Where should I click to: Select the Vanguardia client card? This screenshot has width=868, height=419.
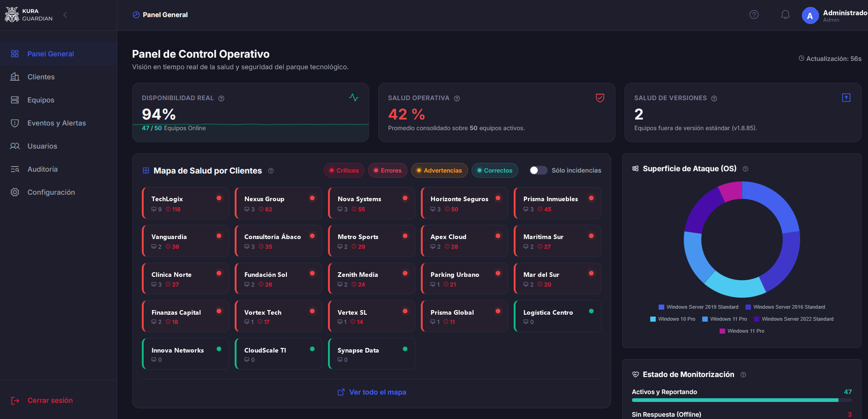185,241
